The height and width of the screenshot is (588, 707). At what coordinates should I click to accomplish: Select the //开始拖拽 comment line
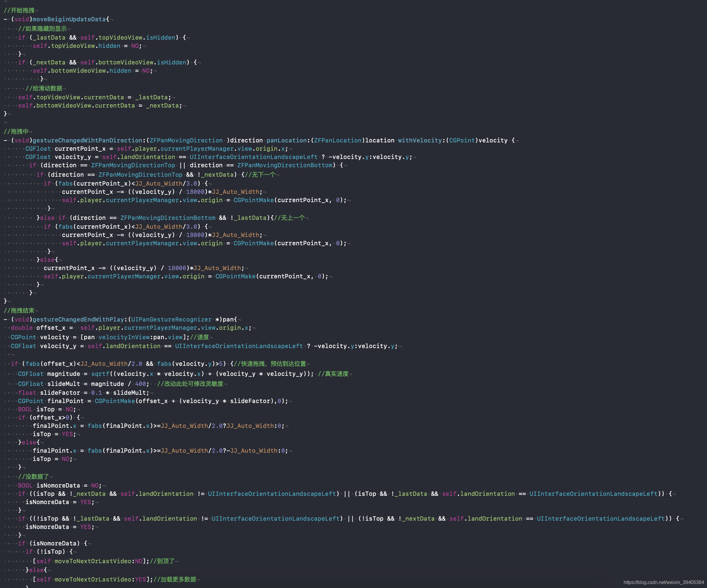pyautogui.click(x=19, y=10)
